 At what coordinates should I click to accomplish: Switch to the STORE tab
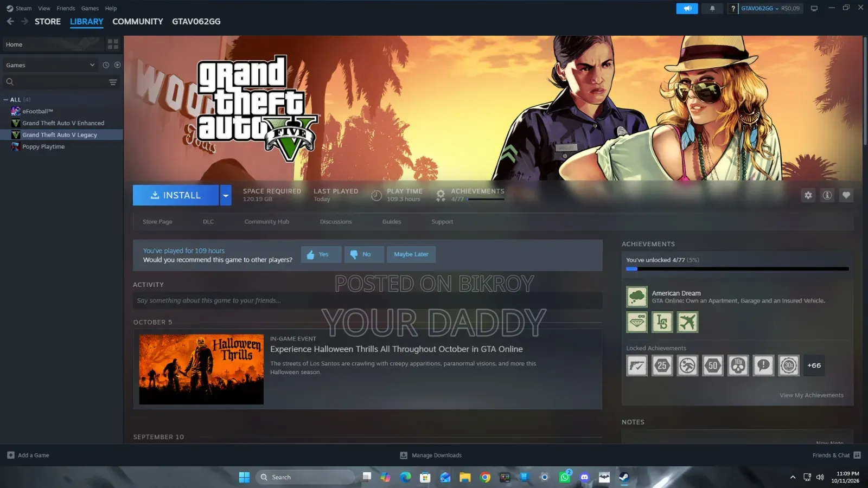(48, 21)
